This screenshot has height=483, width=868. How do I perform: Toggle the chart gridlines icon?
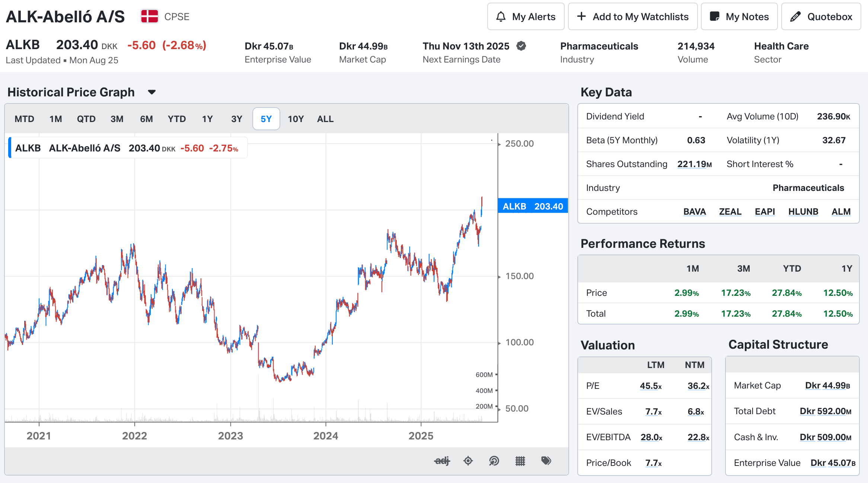(520, 461)
